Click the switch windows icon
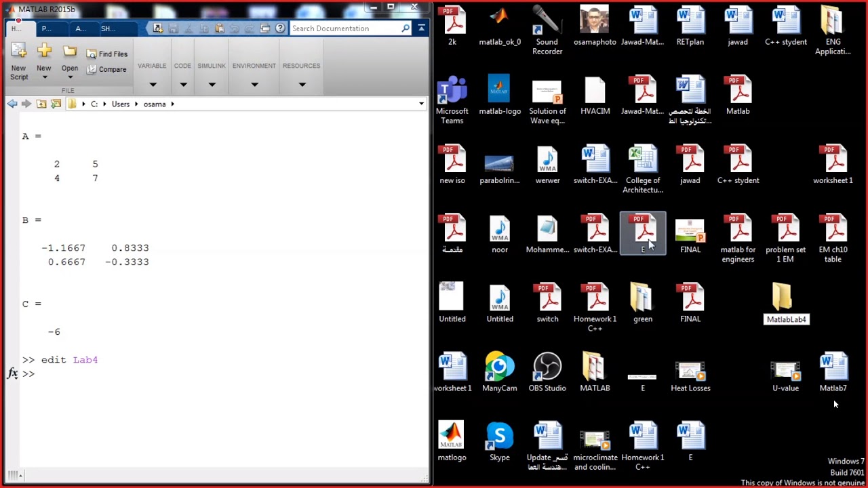Image resolution: width=868 pixels, height=488 pixels. pyautogui.click(x=265, y=28)
